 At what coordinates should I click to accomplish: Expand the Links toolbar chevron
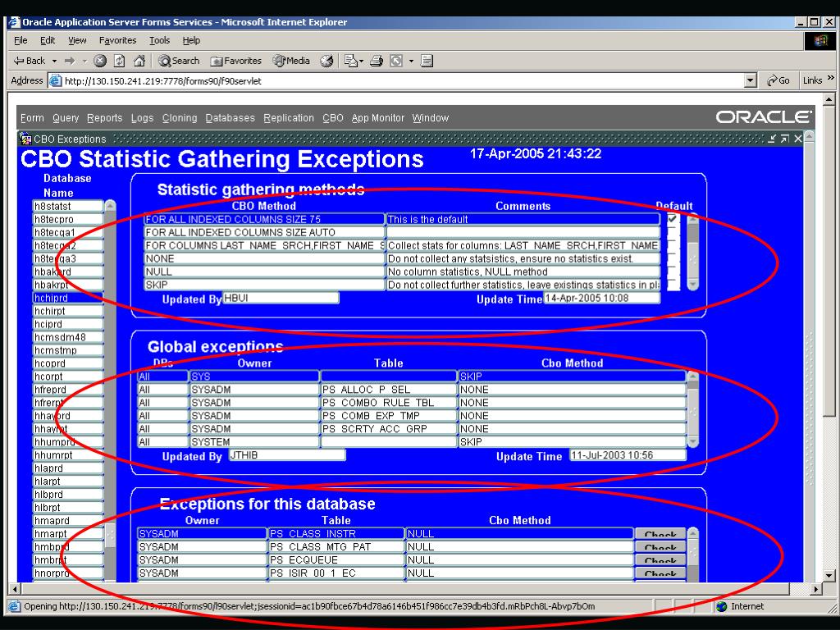[x=830, y=78]
